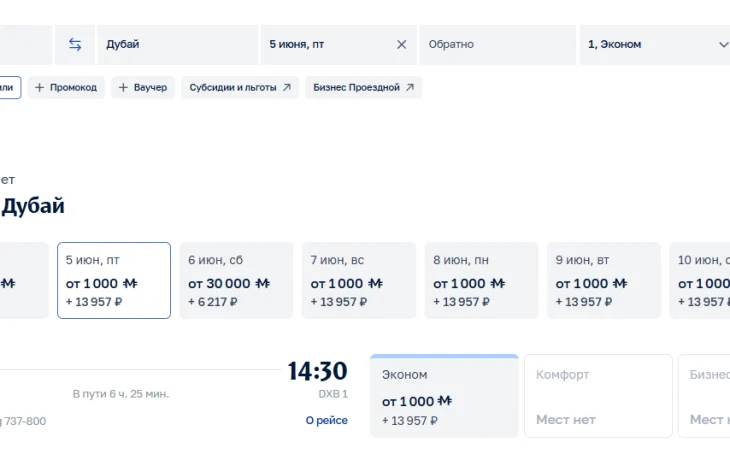Image resolution: width=730 pixels, height=460 pixels.
Task: Open the О рейсе flight details
Action: click(326, 420)
